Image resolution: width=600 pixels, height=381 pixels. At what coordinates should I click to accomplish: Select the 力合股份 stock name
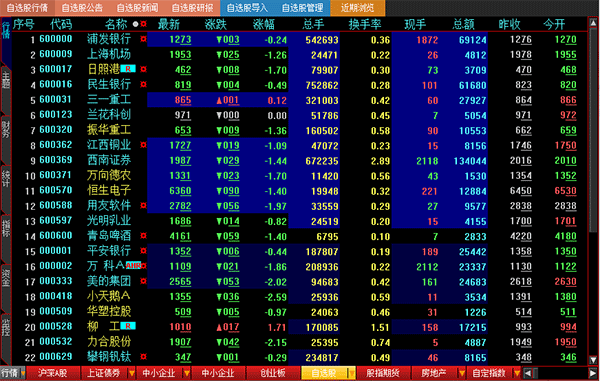pyautogui.click(x=109, y=342)
